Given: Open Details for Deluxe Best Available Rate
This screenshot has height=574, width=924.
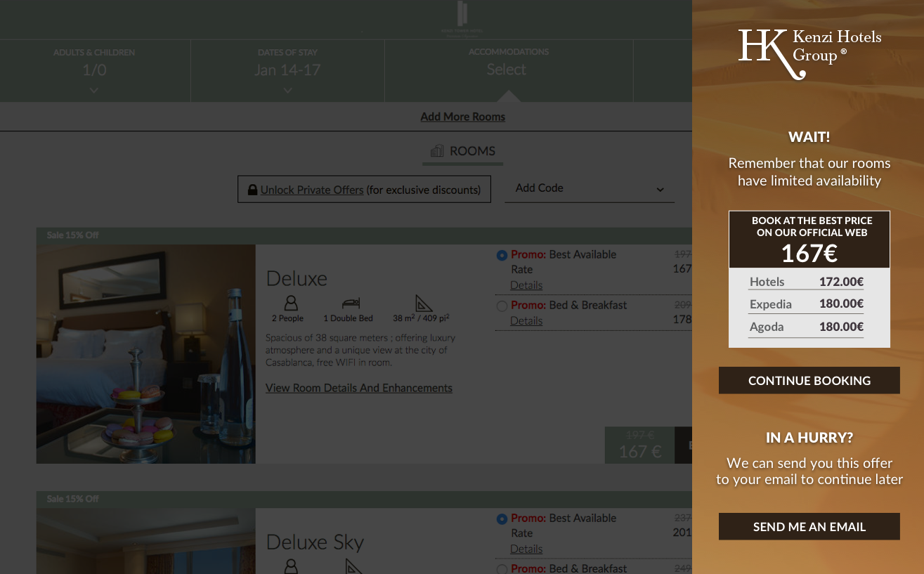Looking at the screenshot, I should (x=526, y=285).
